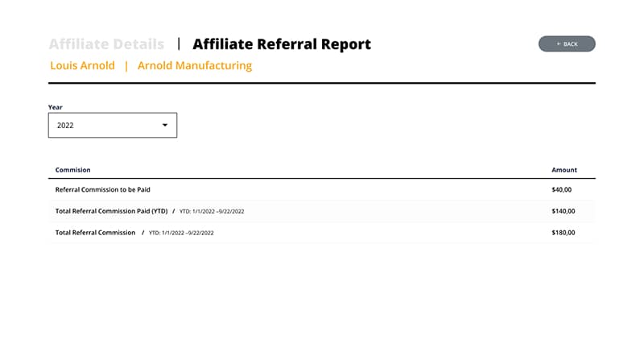The image size is (644, 364).
Task: Switch to the Affiliate Details tab
Action: pyautogui.click(x=106, y=44)
